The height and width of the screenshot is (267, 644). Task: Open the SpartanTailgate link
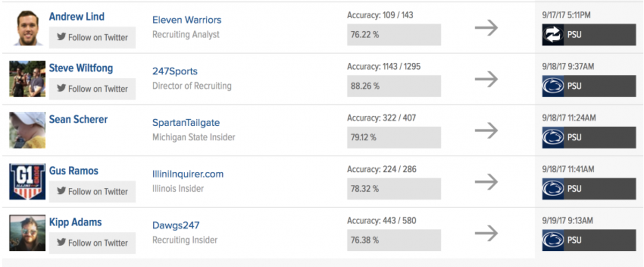[186, 123]
